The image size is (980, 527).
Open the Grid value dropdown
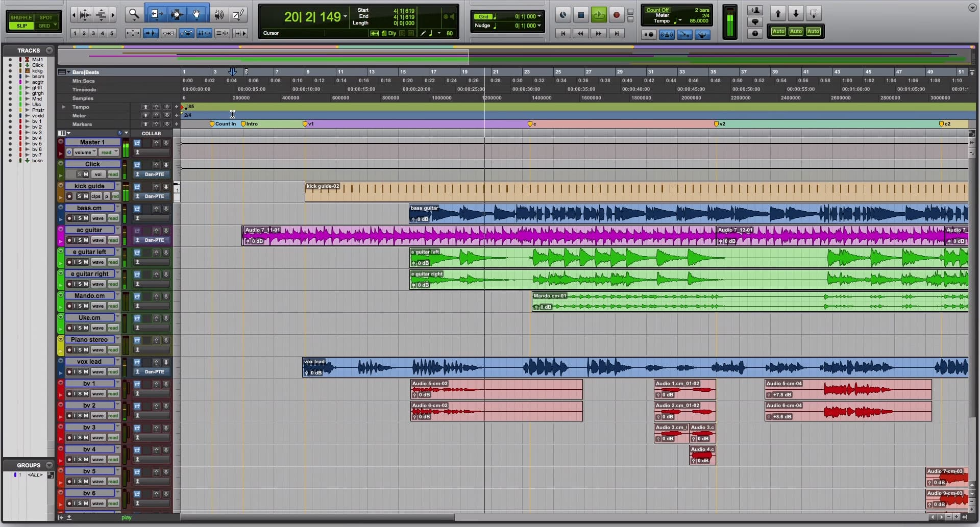tap(539, 16)
